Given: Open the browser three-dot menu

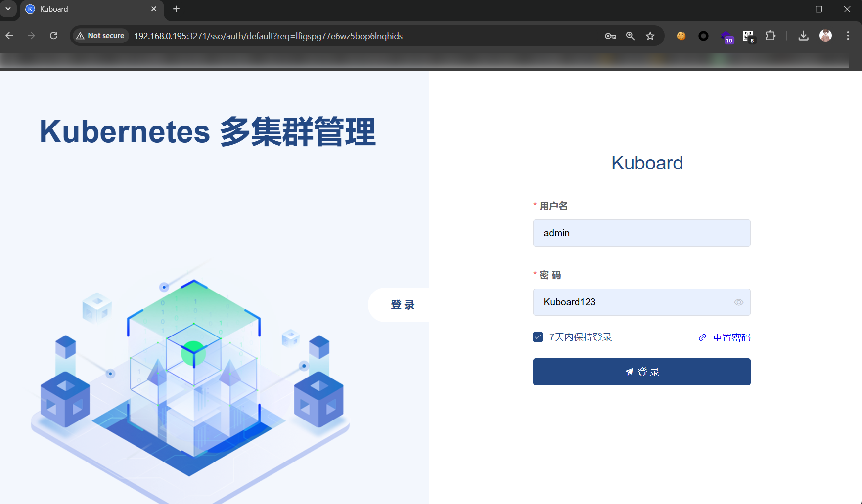Looking at the screenshot, I should click(x=848, y=36).
